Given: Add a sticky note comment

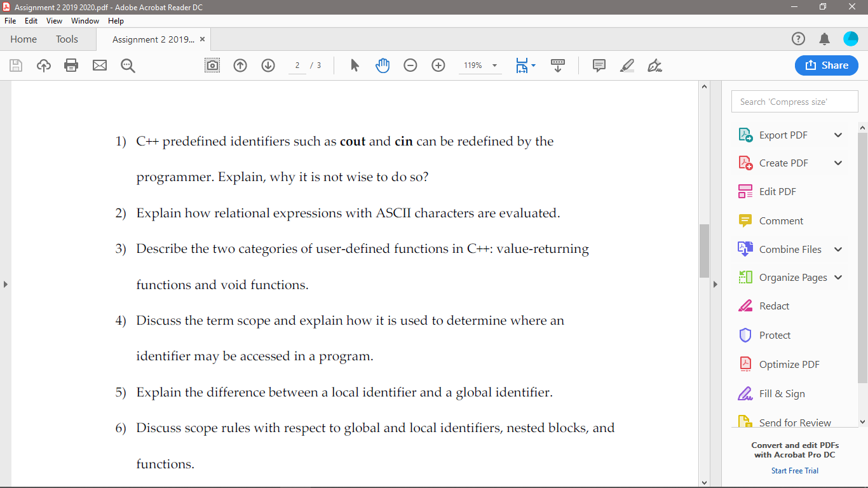Looking at the screenshot, I should tap(598, 65).
